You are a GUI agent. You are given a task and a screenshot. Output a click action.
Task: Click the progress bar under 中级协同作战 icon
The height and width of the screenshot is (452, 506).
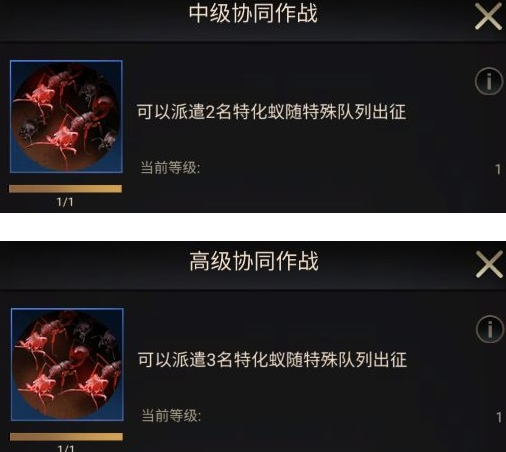[65, 189]
